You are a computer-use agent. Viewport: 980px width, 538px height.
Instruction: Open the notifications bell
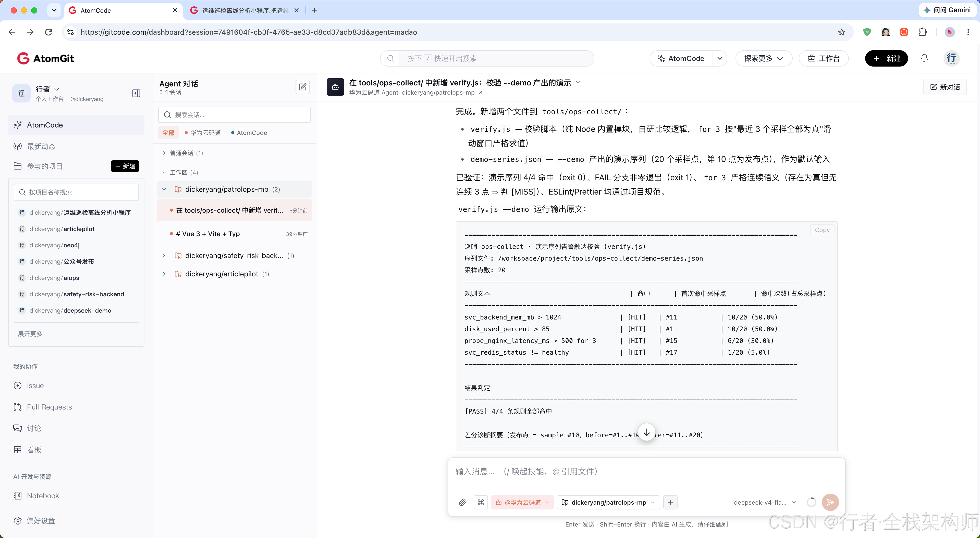click(924, 58)
